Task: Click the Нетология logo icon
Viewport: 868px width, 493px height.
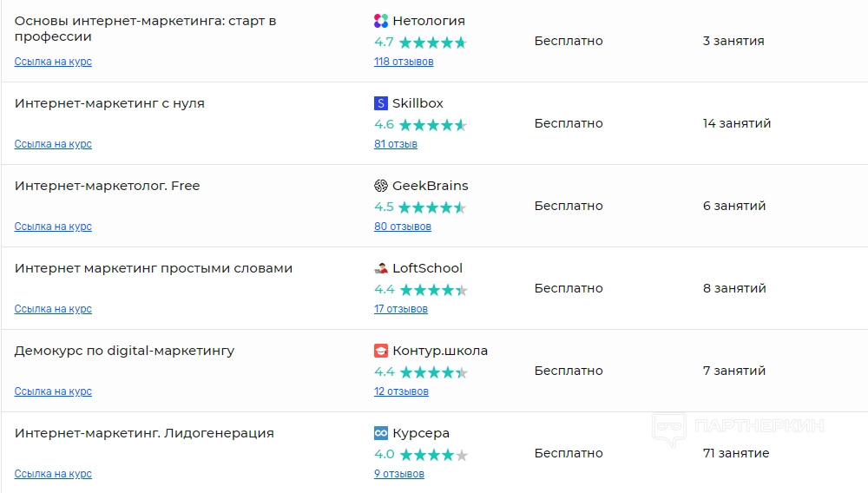Action: pos(381,21)
